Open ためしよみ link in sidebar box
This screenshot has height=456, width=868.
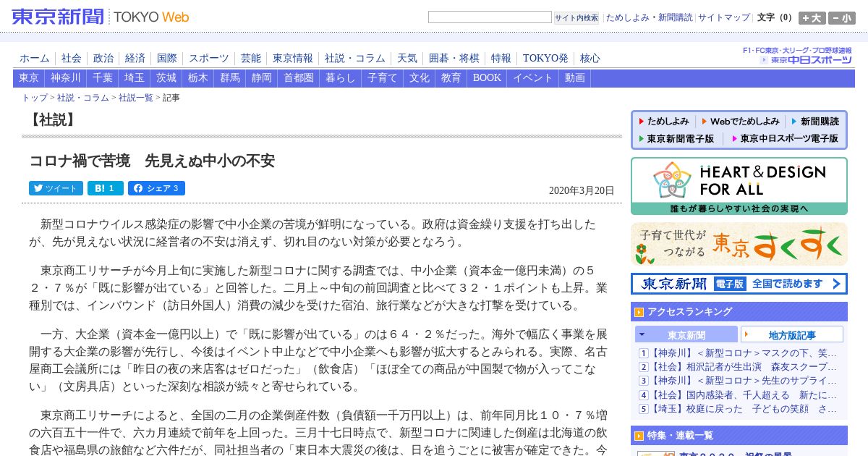click(x=663, y=122)
